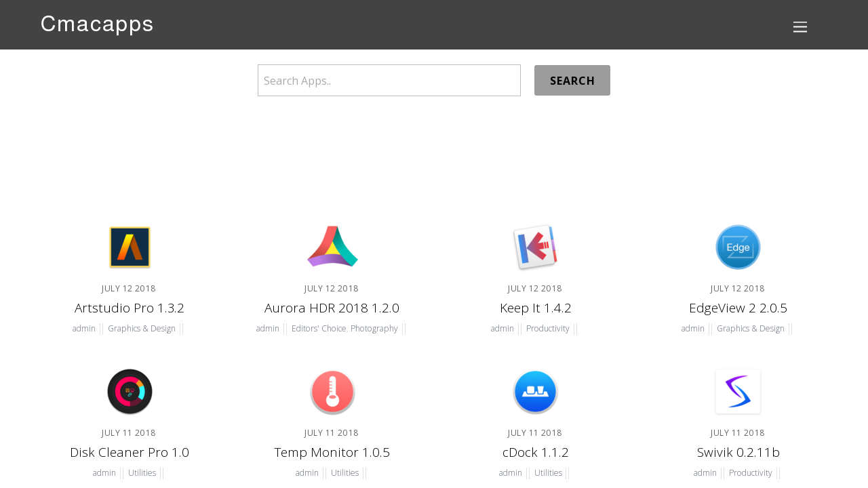
Task: Click the Keep It app icon
Action: tap(535, 247)
